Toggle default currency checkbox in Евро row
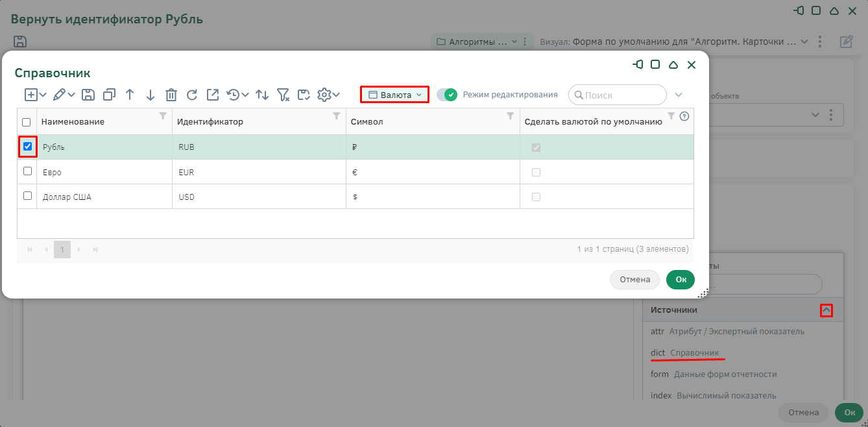The image size is (868, 427). pyautogui.click(x=536, y=172)
